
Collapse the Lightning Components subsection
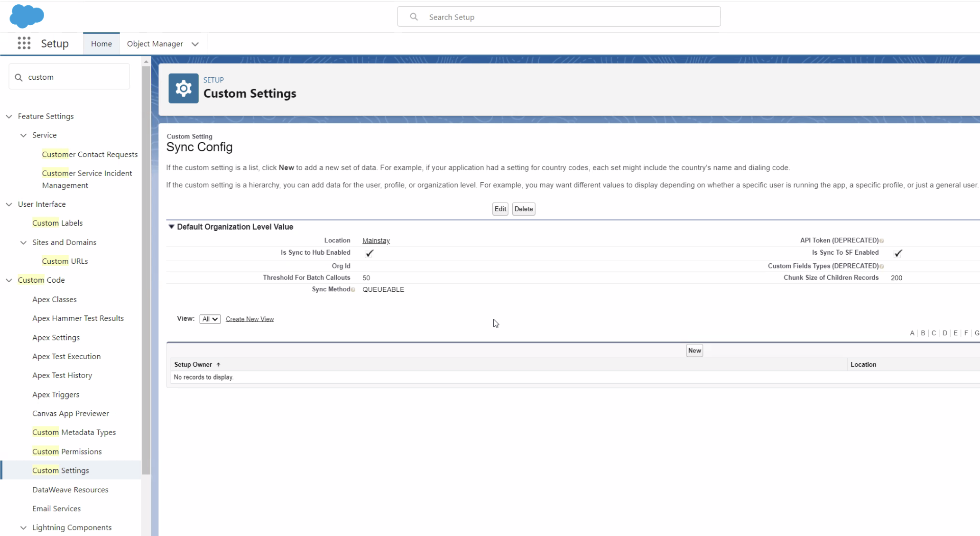pos(23,527)
